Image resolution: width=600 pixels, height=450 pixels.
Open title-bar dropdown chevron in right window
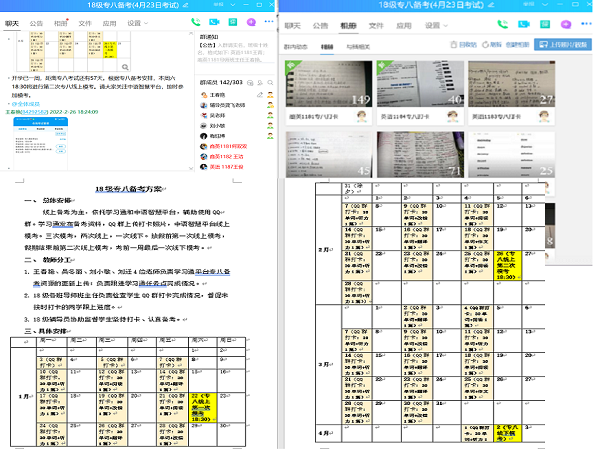point(545,5)
